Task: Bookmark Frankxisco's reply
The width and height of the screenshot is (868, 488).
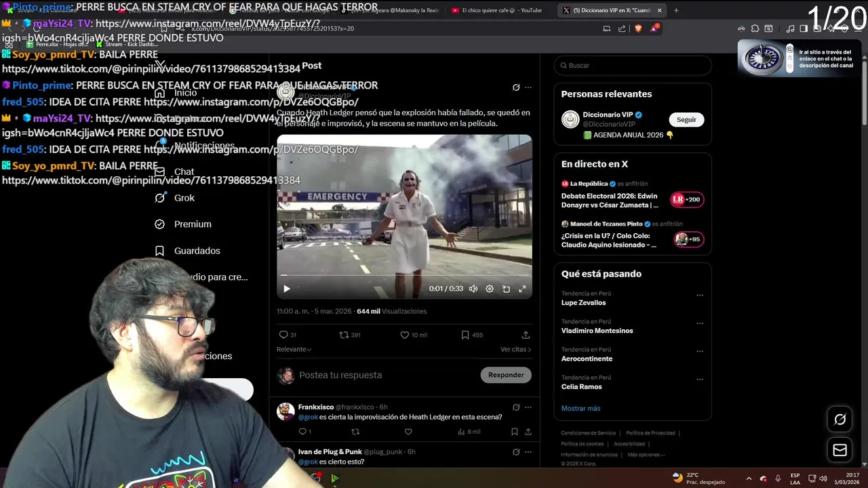Action: click(x=515, y=432)
